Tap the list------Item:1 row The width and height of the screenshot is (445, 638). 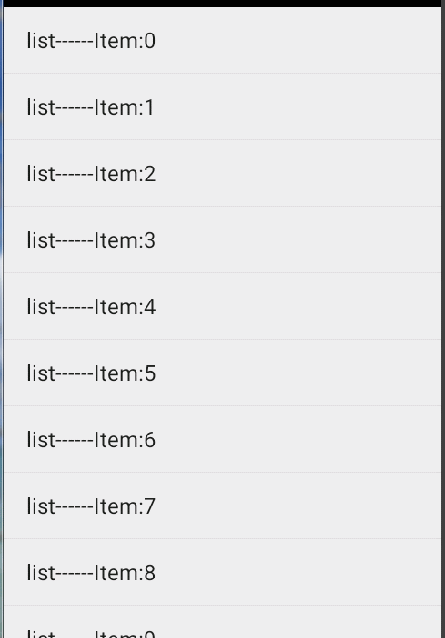click(x=222, y=107)
